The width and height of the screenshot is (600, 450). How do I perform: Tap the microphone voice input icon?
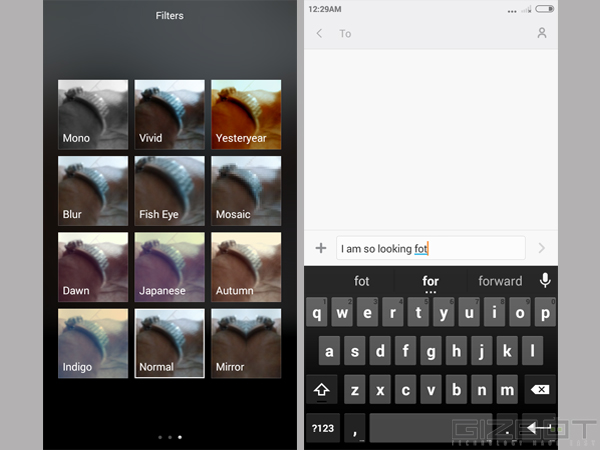(545, 281)
